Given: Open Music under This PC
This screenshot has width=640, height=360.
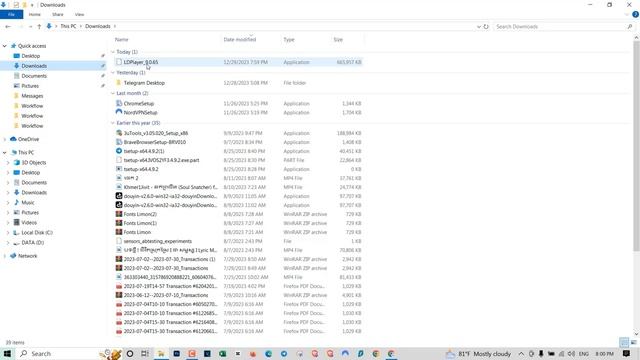Looking at the screenshot, I should point(28,202).
